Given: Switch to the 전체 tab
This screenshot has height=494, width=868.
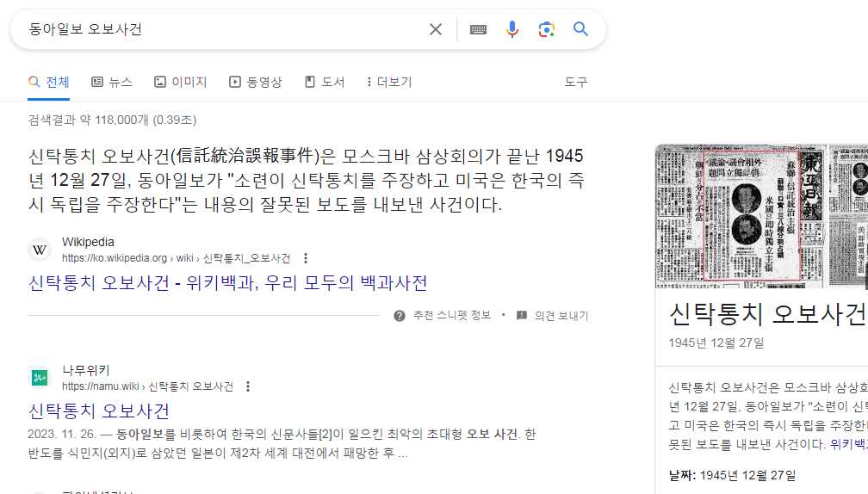Looking at the screenshot, I should pyautogui.click(x=49, y=83).
